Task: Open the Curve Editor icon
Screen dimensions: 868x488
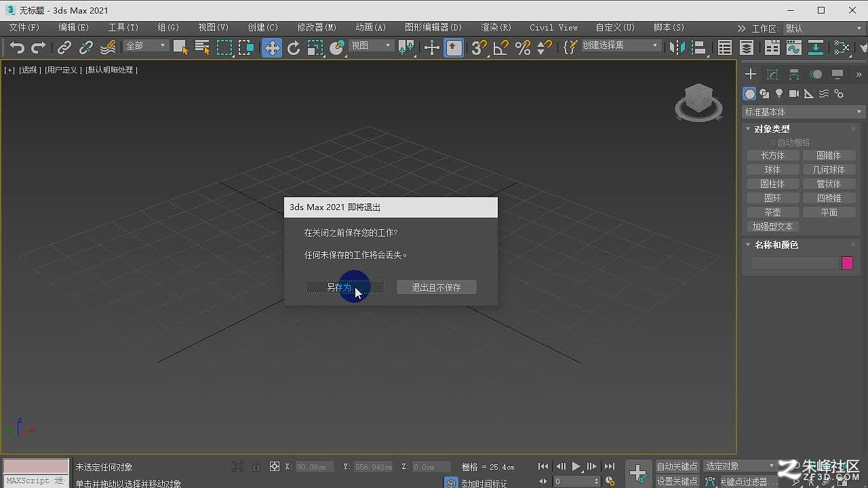Action: tap(793, 47)
